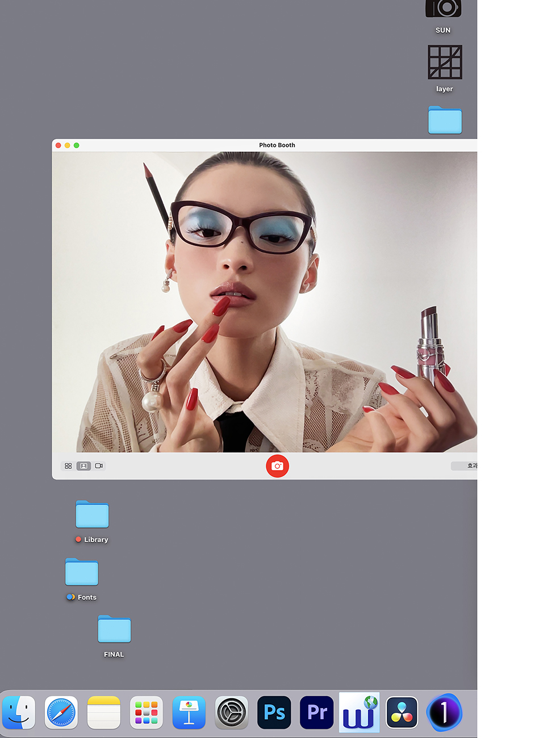This screenshot has height=738, width=560.
Task: Select the Fonts folder on desktop
Action: tap(82, 572)
